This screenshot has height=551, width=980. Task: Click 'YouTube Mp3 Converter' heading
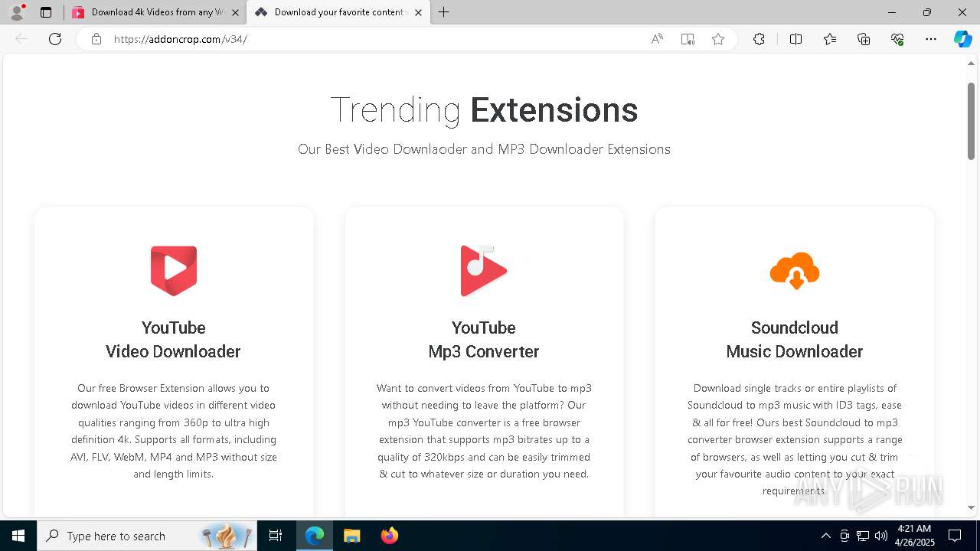coord(484,340)
